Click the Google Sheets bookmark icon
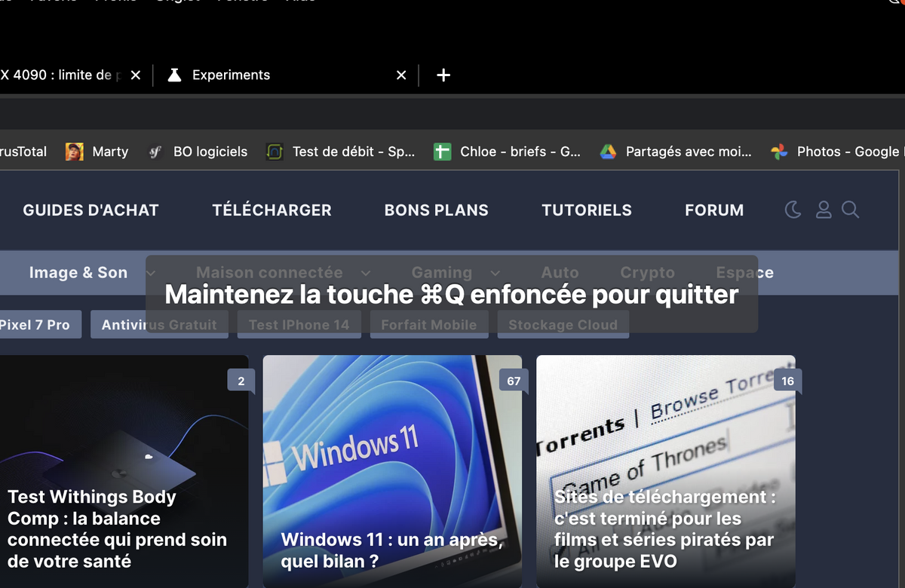 [442, 152]
